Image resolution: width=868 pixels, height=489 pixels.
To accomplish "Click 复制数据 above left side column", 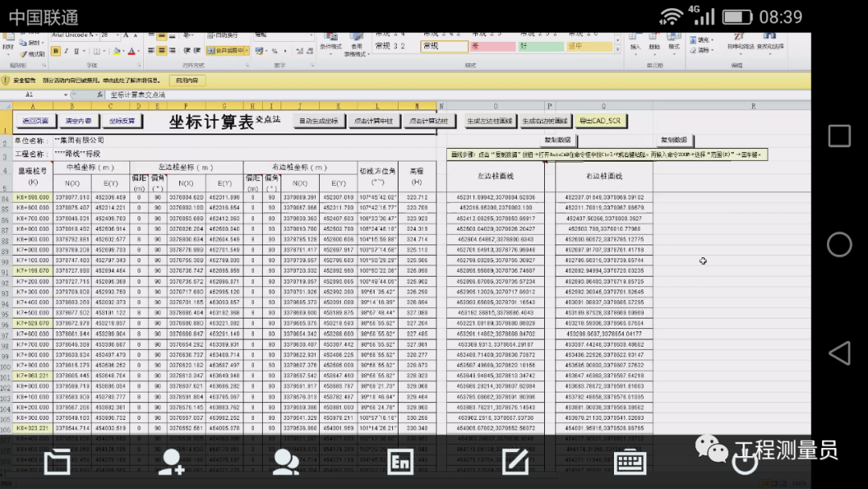I will [557, 140].
